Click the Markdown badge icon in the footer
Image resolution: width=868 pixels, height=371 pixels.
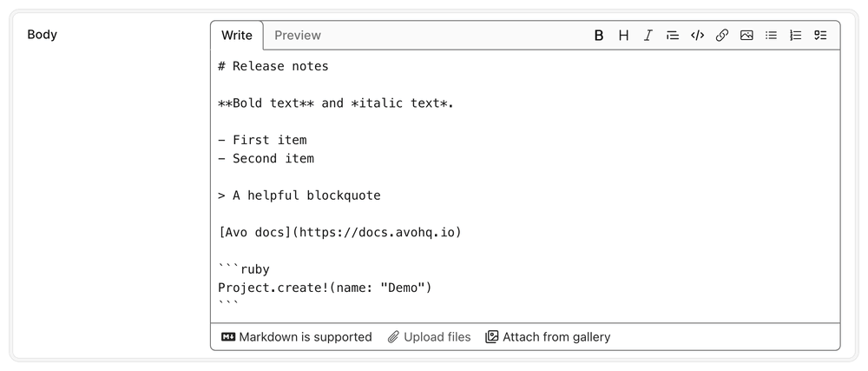(228, 336)
